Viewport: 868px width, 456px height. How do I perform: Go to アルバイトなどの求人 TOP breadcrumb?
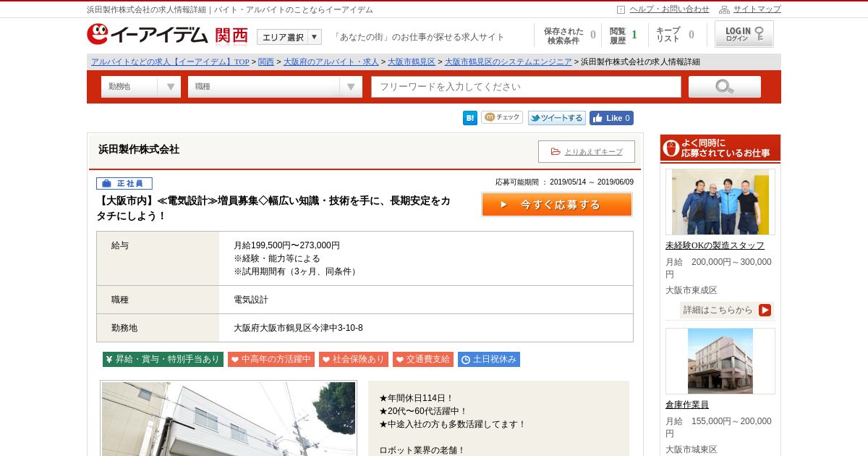click(170, 62)
